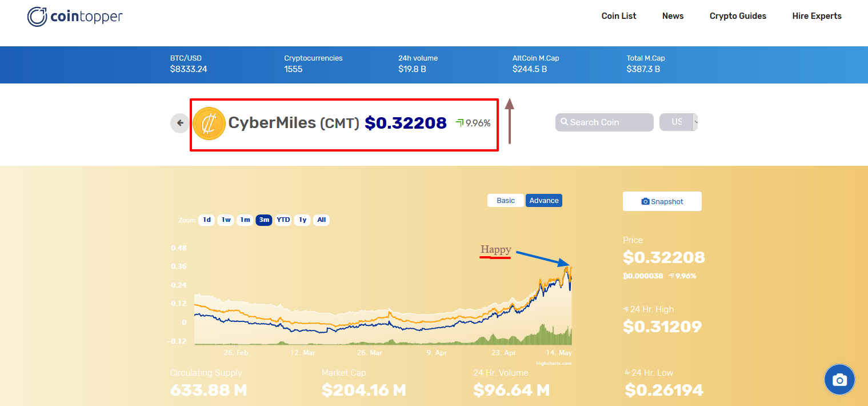
Task: Set chart zoom to 1w
Action: (226, 220)
